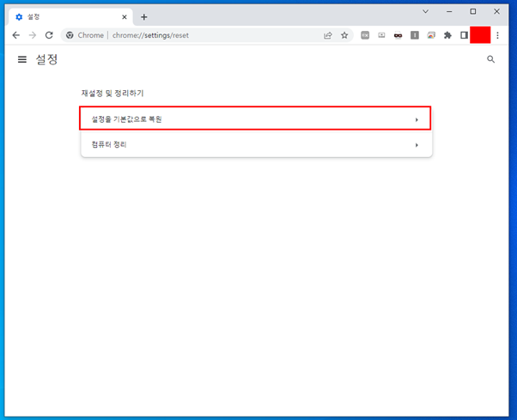Viewport: 517px width, 420px height.
Task: Bookmark this page with the star
Action: click(344, 35)
